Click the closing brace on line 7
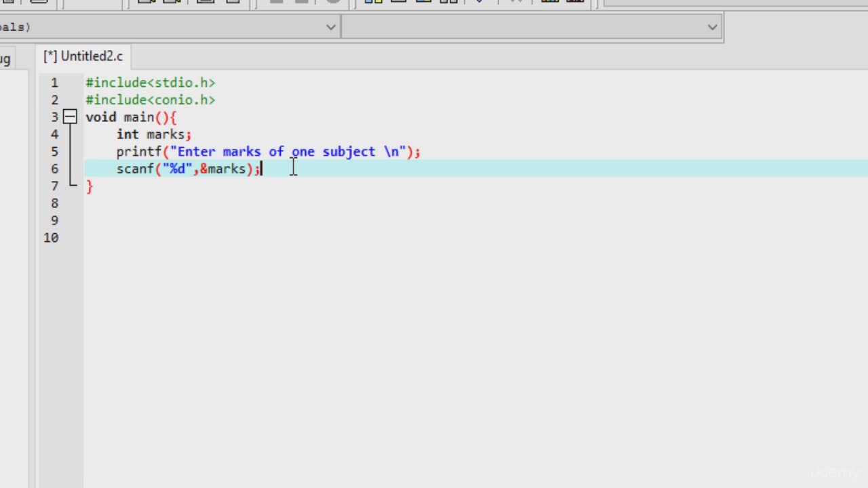The image size is (868, 488). [90, 186]
